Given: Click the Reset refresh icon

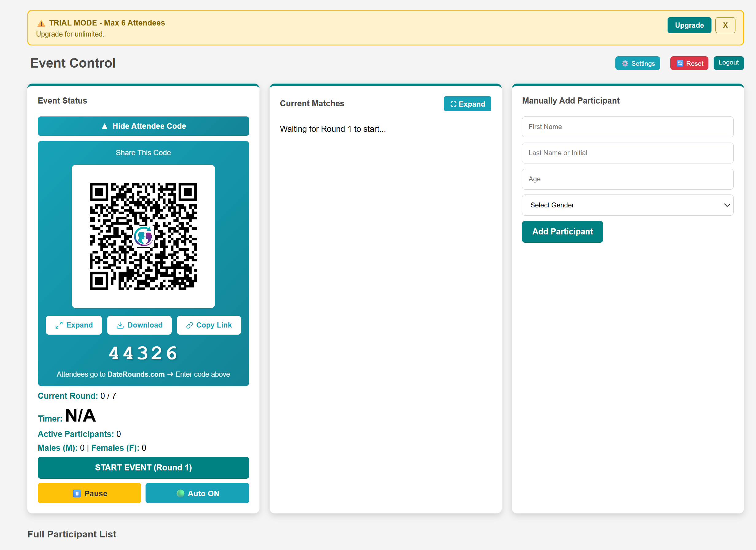Looking at the screenshot, I should pos(680,63).
